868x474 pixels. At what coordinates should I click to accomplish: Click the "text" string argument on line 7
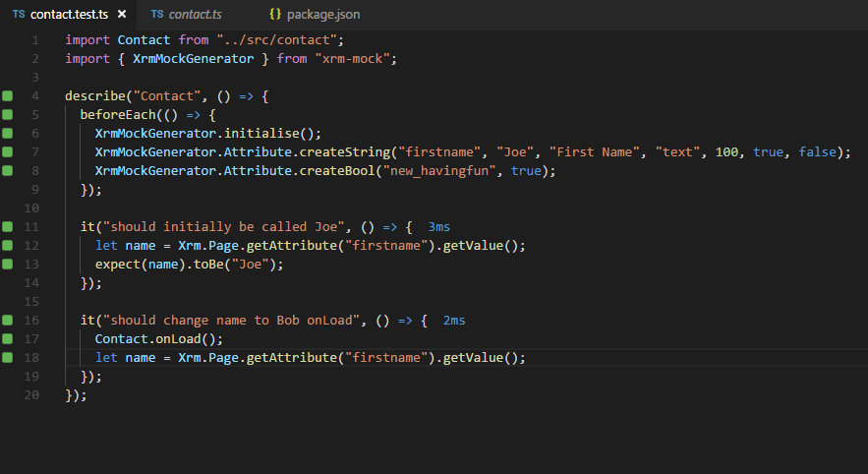click(677, 151)
